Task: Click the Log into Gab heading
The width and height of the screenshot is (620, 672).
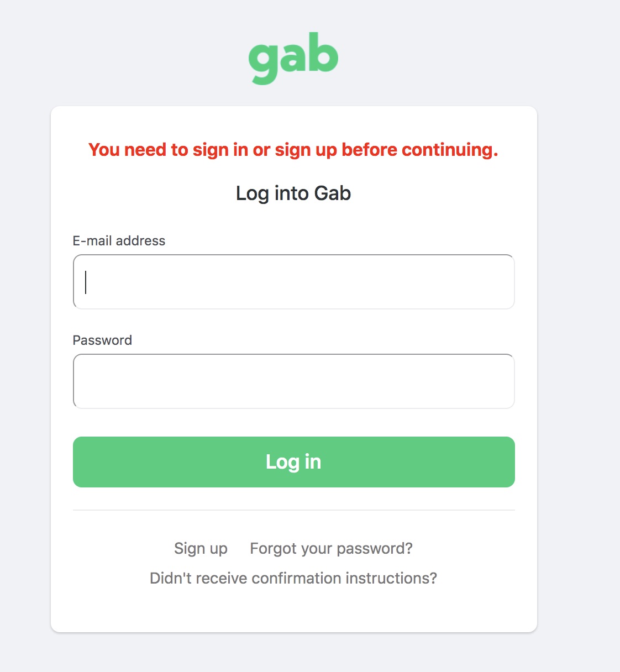Action: pos(293,193)
